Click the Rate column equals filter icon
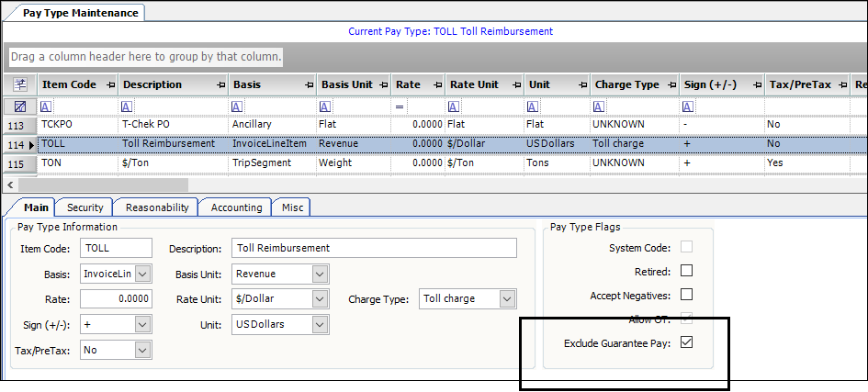 coord(400,106)
